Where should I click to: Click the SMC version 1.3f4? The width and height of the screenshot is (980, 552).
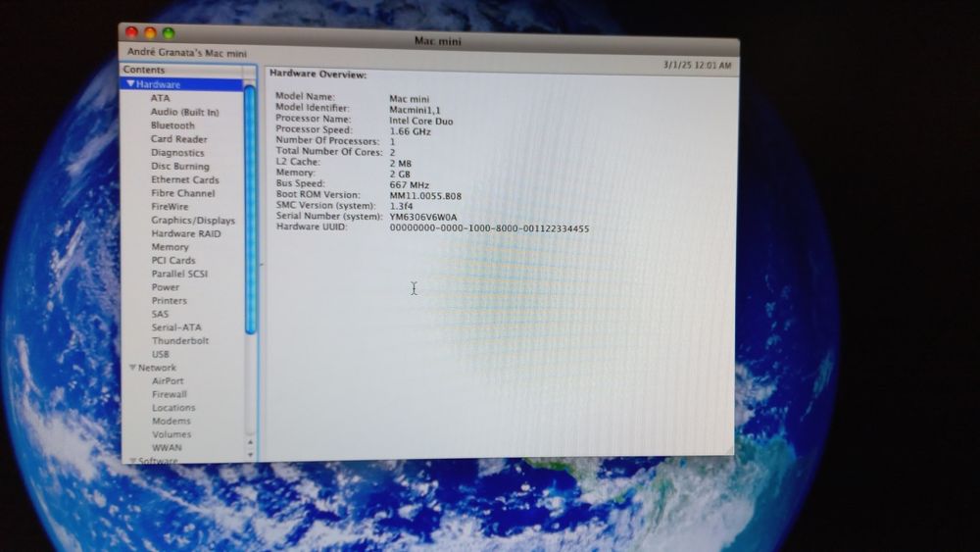[x=401, y=206]
